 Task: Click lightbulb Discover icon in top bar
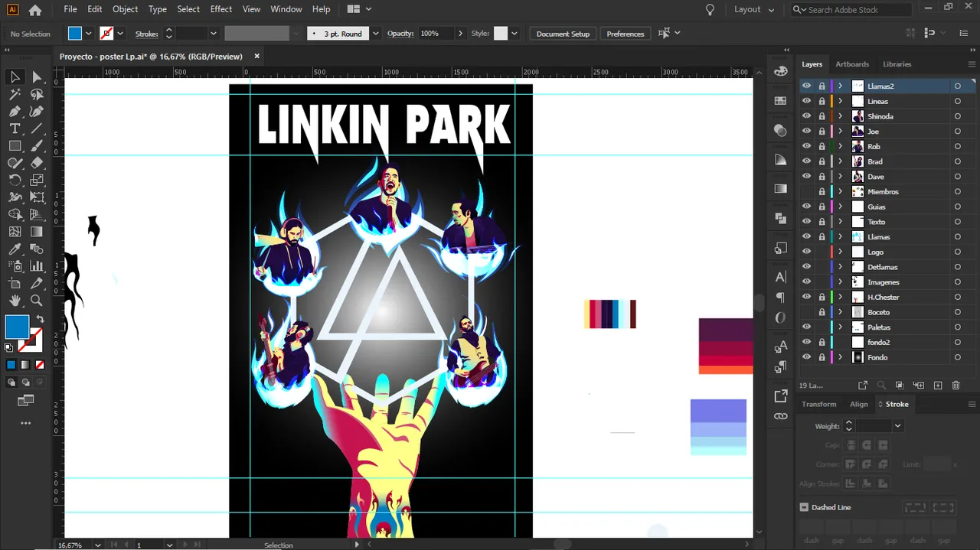(710, 10)
